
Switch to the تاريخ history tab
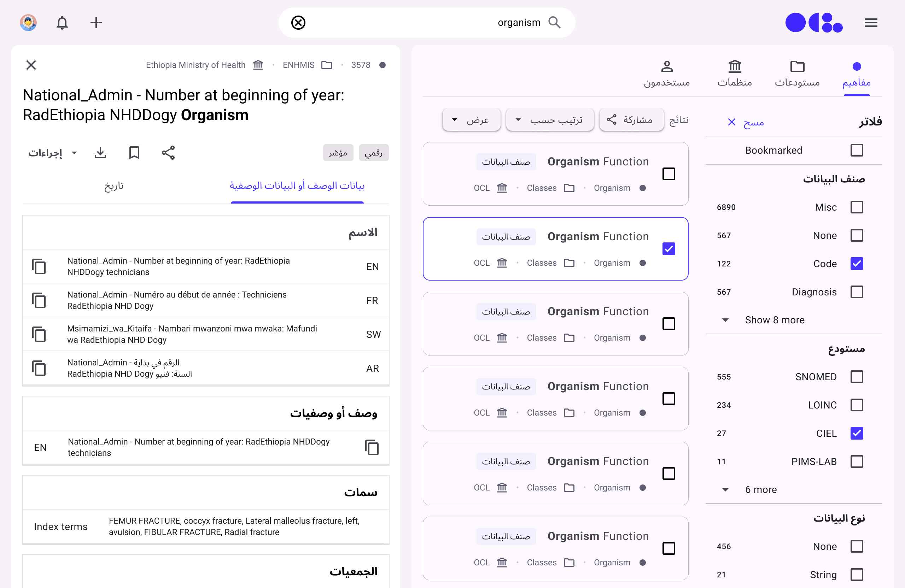click(x=114, y=186)
